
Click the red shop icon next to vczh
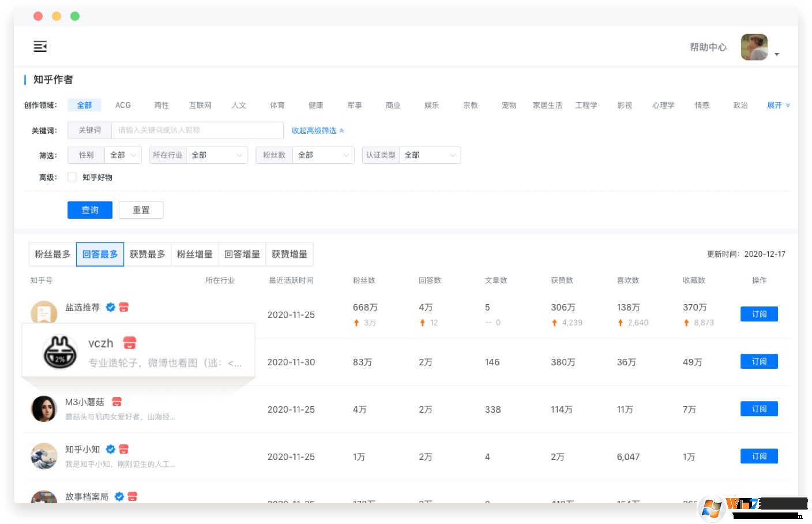click(x=129, y=343)
